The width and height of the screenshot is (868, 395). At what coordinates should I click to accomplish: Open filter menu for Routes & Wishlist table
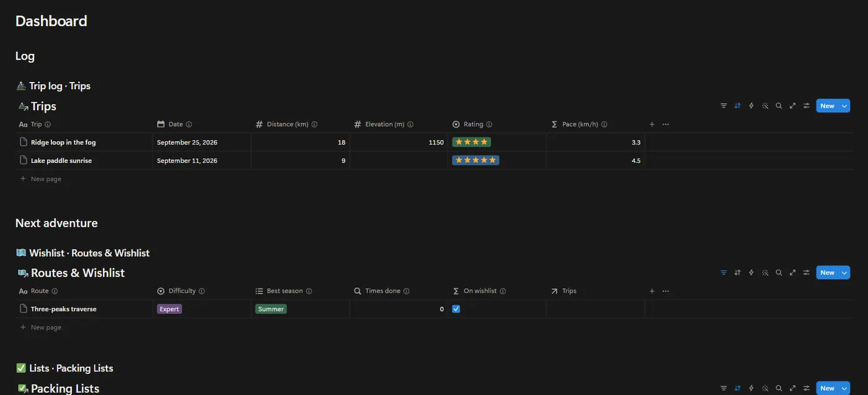724,273
